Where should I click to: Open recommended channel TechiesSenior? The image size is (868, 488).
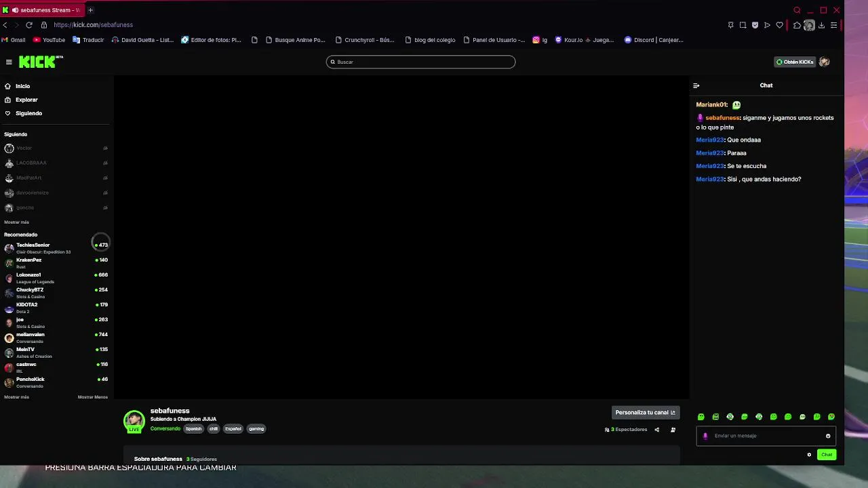(56, 248)
